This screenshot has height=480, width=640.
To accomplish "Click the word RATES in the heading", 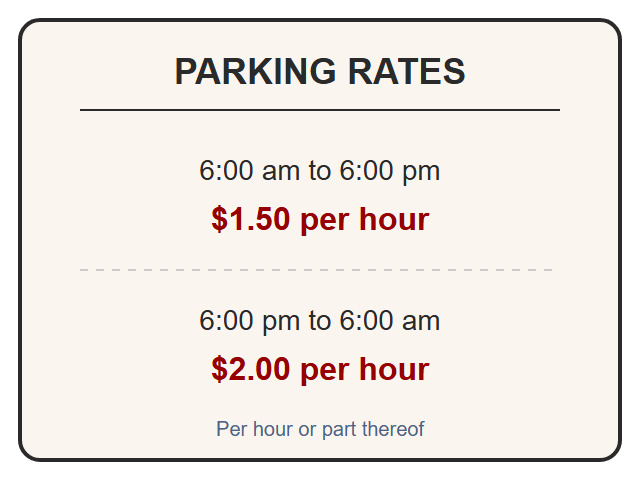I will pyautogui.click(x=407, y=71).
